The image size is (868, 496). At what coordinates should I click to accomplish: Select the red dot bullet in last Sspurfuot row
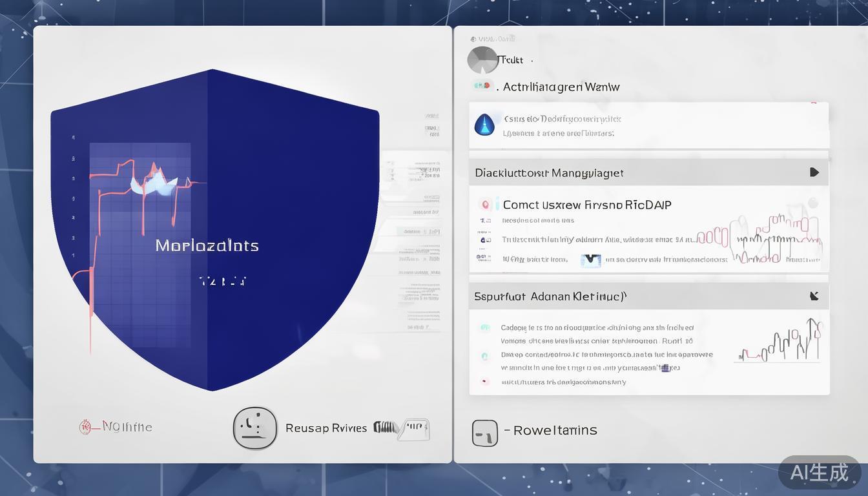484,382
